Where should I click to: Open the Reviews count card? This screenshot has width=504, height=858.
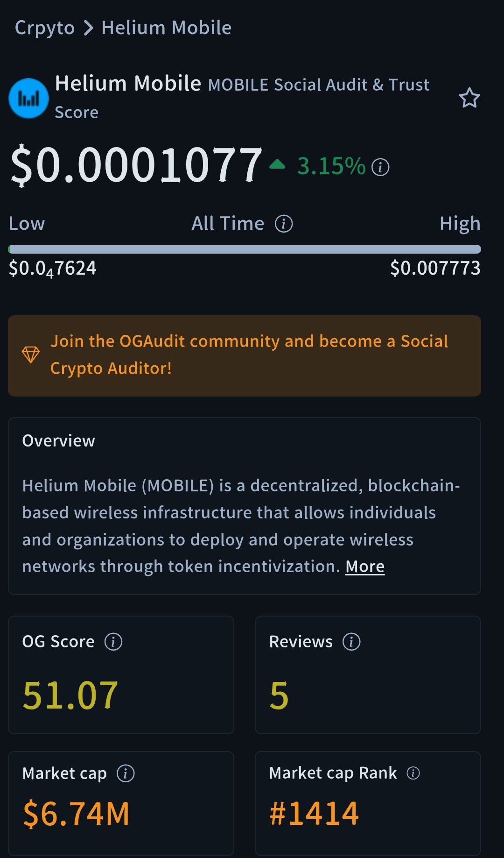[x=368, y=675]
